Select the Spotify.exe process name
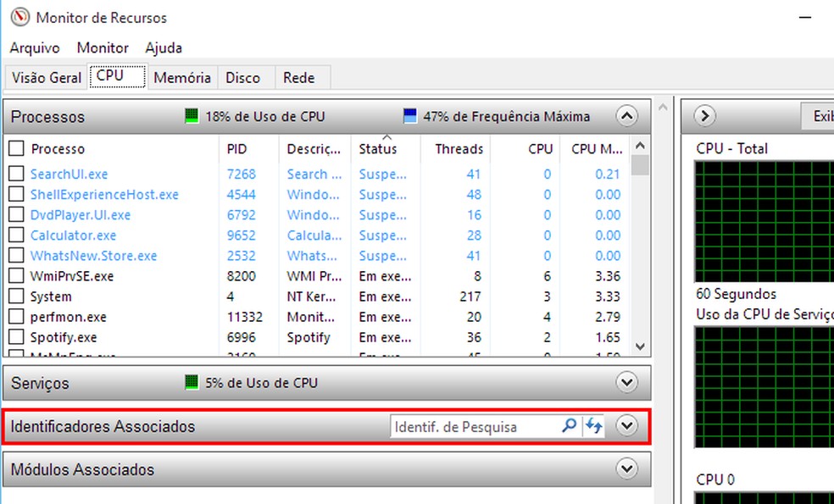 64,337
